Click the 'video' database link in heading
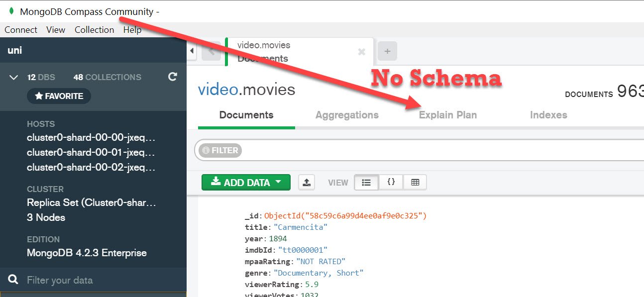This screenshot has height=297, width=644. tap(217, 90)
